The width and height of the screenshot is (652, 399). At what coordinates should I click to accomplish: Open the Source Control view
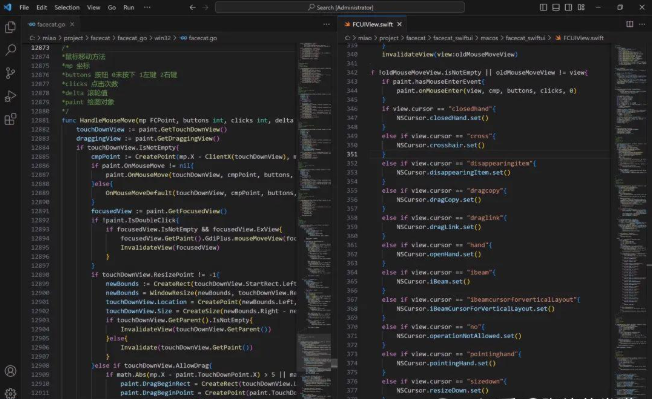(x=10, y=73)
